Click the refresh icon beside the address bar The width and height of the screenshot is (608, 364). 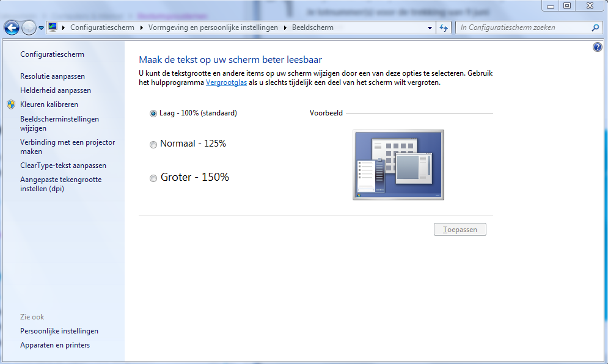point(444,27)
